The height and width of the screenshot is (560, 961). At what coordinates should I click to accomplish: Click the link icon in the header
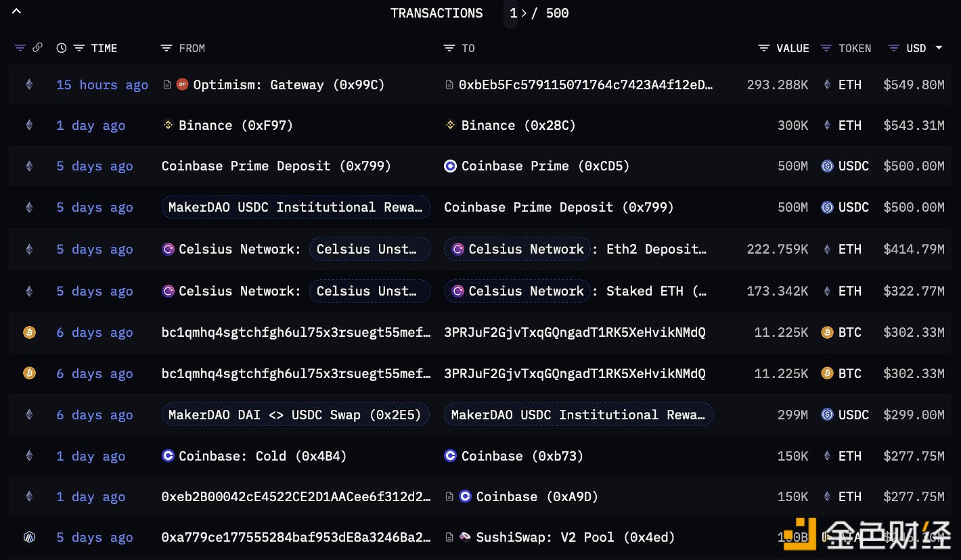pyautogui.click(x=37, y=47)
